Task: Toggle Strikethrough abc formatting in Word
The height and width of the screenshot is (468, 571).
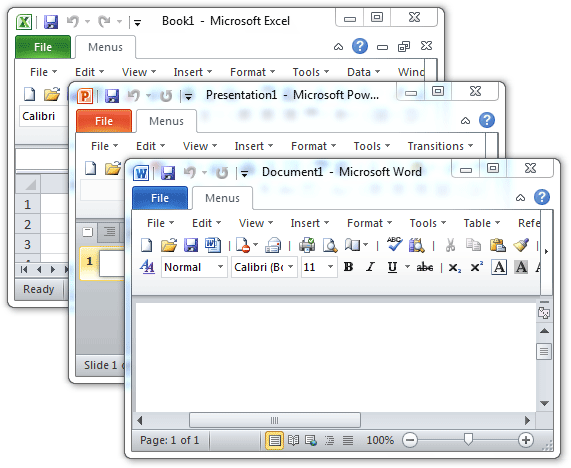Action: click(x=425, y=267)
